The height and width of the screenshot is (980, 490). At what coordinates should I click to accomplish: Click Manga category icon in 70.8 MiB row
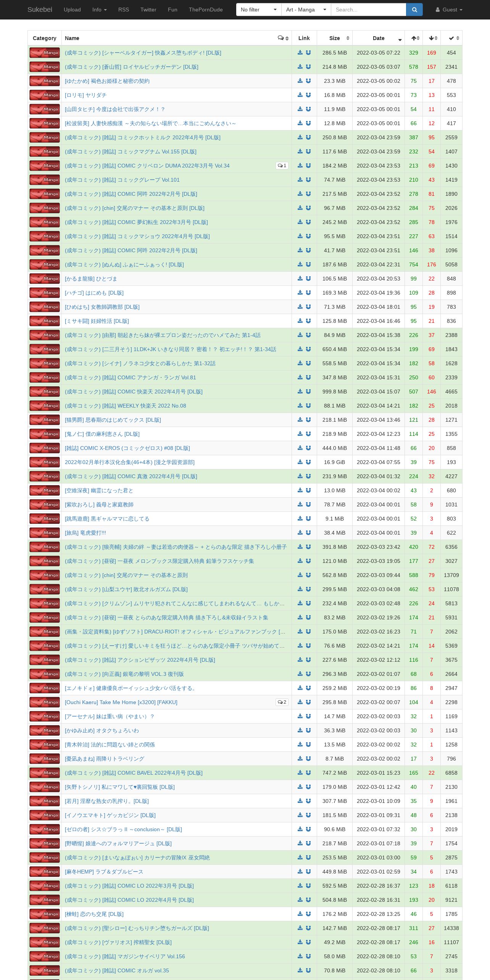coord(45,970)
